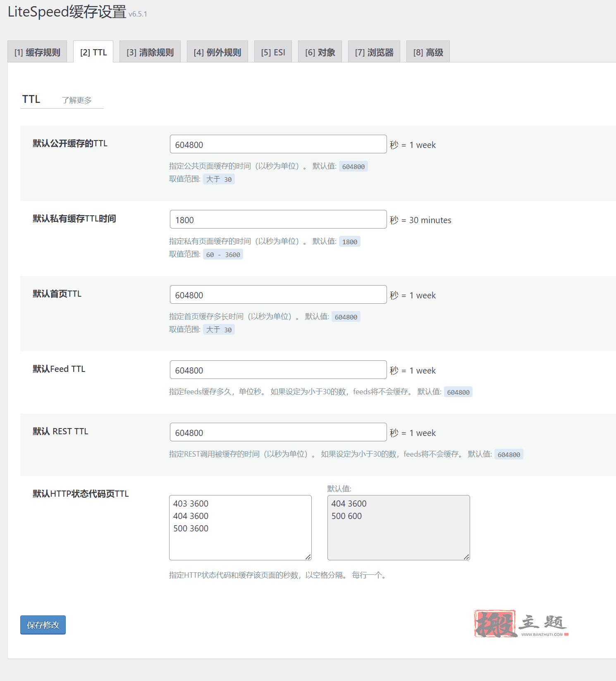616x681 pixels.
Task: Click the 默认公开缓存的TTL label
Action: coord(70,143)
